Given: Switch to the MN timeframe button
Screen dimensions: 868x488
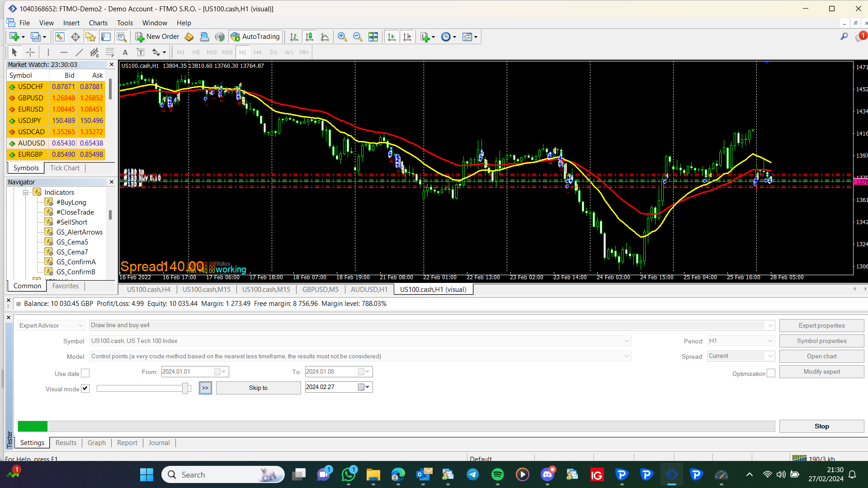Looking at the screenshot, I should (x=304, y=52).
